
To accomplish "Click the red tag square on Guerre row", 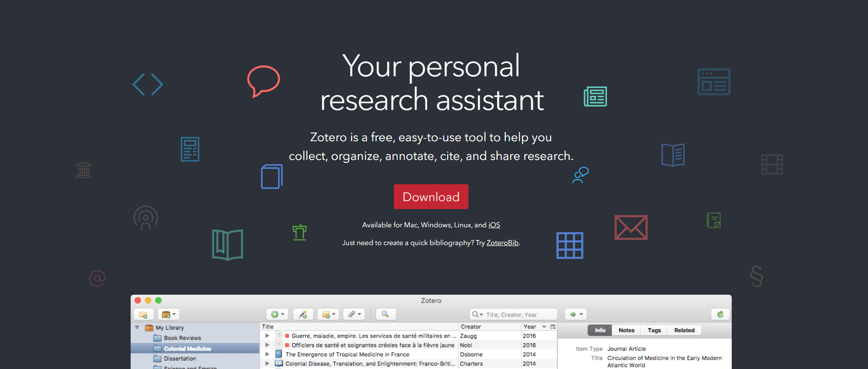I will [x=287, y=336].
